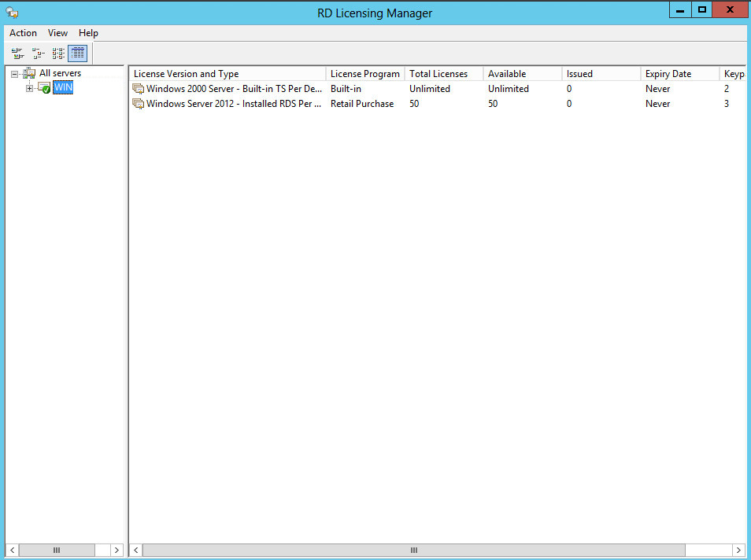Click the left arrow of list pane scrollbar
Screen dimensions: 751x560
[136, 551]
